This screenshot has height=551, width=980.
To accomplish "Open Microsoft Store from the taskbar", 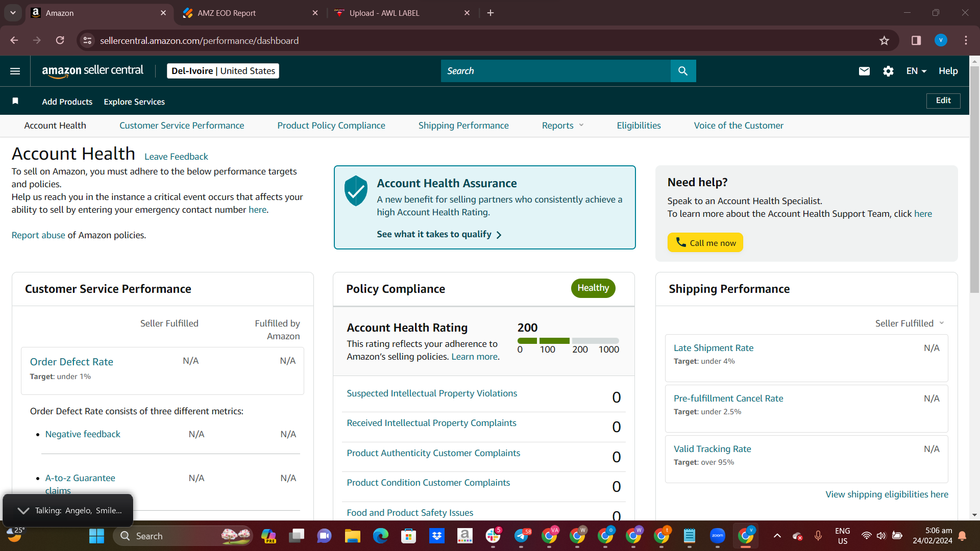I will click(x=408, y=536).
